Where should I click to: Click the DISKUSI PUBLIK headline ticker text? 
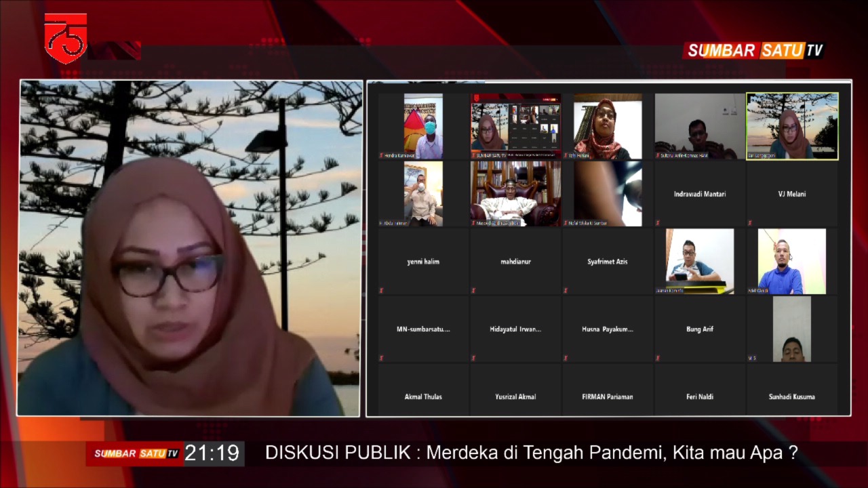pyautogui.click(x=530, y=453)
